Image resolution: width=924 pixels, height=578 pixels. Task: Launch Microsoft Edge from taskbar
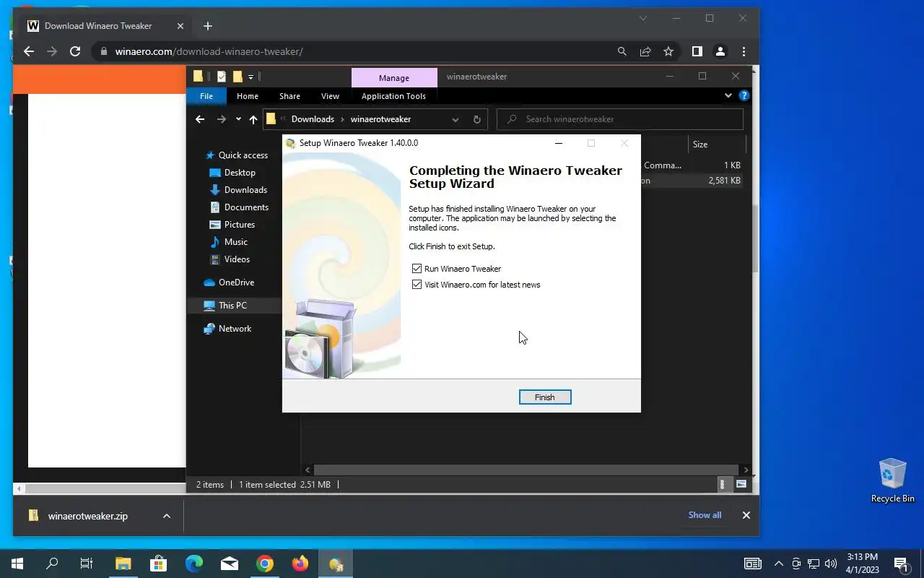193,564
